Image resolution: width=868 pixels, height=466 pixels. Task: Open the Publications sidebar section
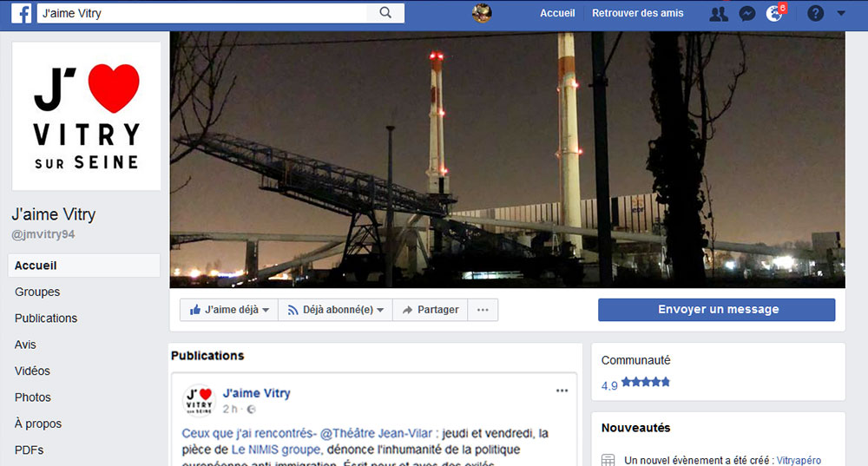[46, 318]
